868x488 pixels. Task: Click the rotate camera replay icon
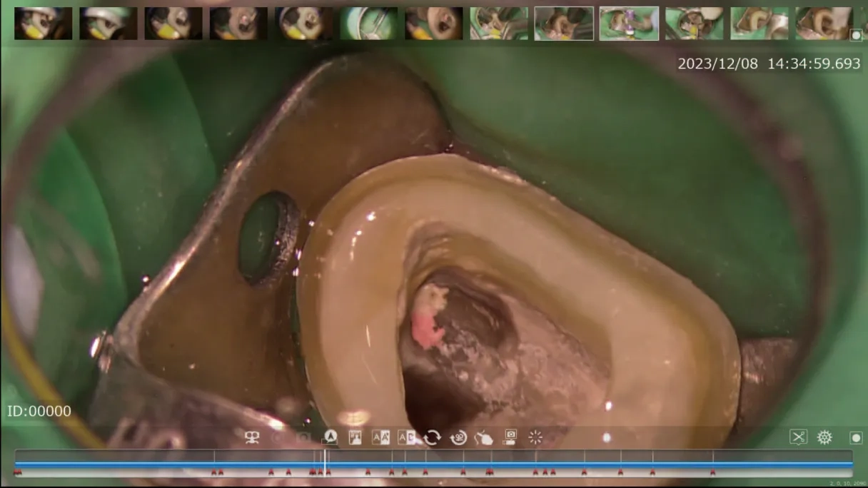[x=458, y=437]
